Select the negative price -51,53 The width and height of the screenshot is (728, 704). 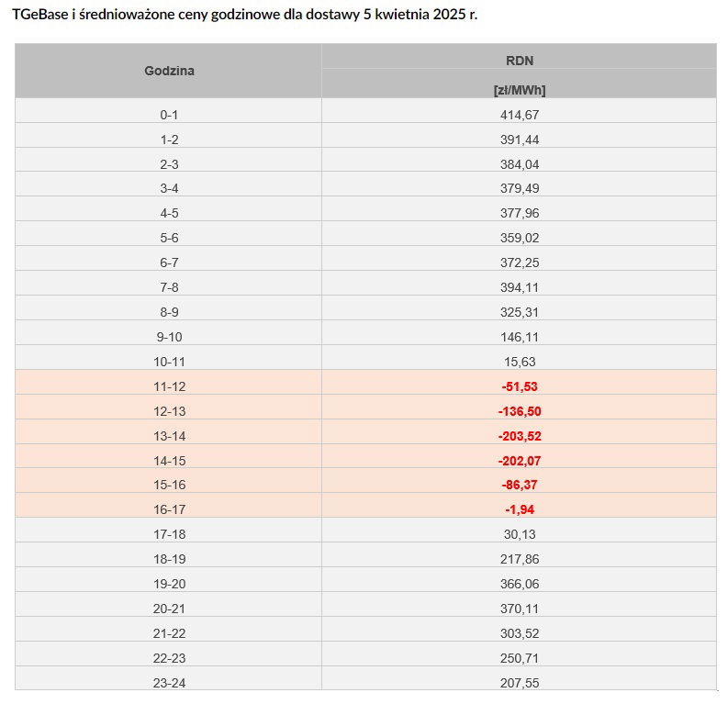(x=519, y=386)
